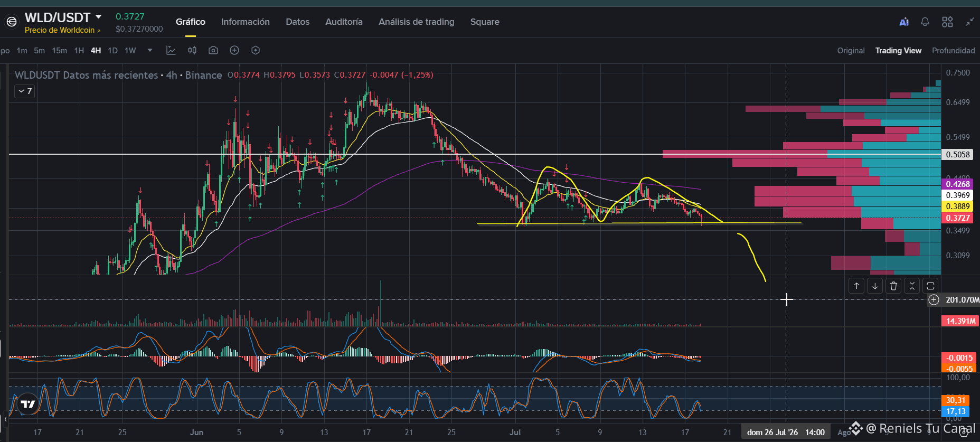Switch to Original chart view
Screen dimensions: 980x442
coord(851,51)
